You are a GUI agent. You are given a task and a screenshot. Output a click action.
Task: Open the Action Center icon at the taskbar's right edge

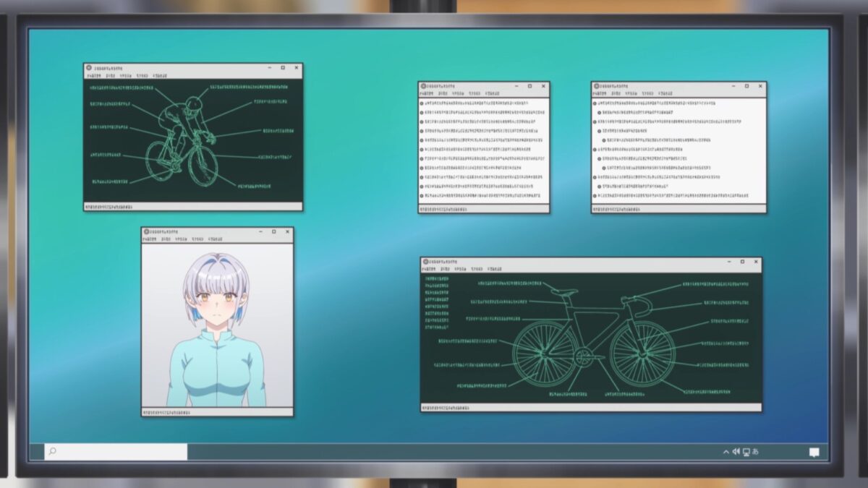click(x=815, y=453)
